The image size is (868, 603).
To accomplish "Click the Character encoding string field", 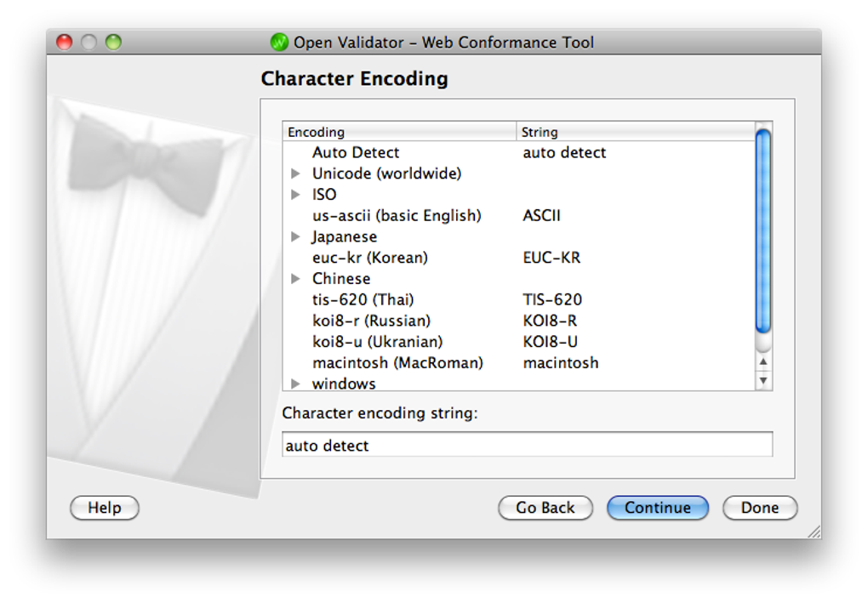I will tap(528, 445).
